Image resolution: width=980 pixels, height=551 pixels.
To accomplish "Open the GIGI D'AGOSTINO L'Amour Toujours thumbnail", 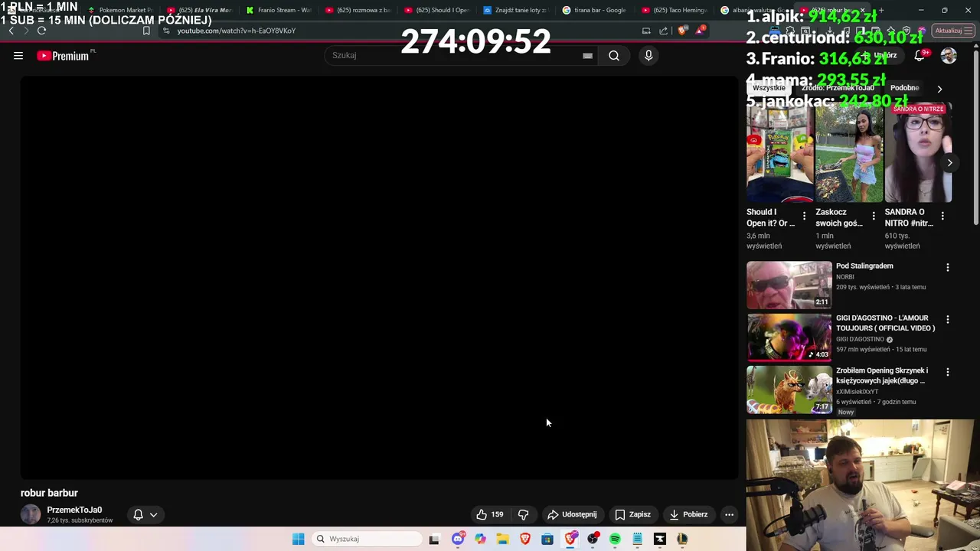I will tap(789, 337).
